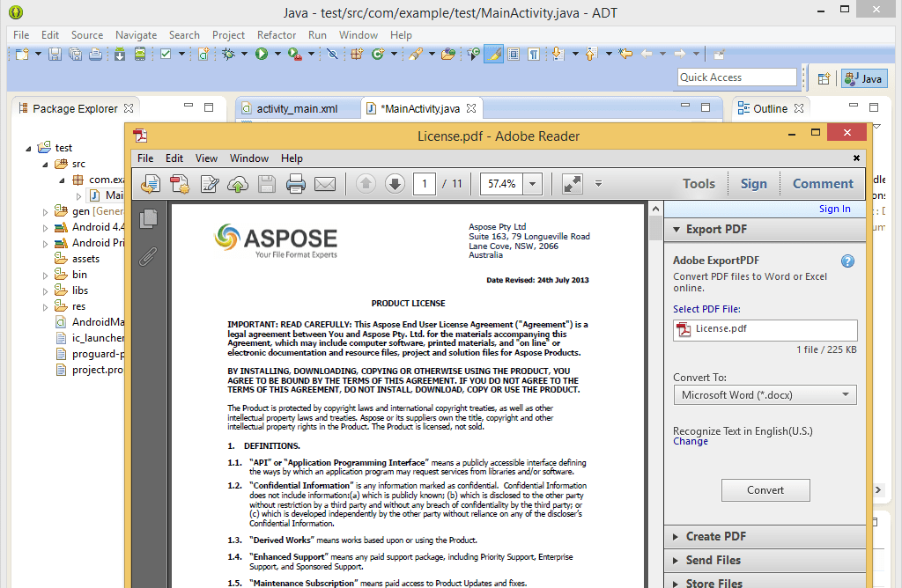902x588 pixels.
Task: Open the Comment pane in Adobe Reader
Action: click(824, 184)
